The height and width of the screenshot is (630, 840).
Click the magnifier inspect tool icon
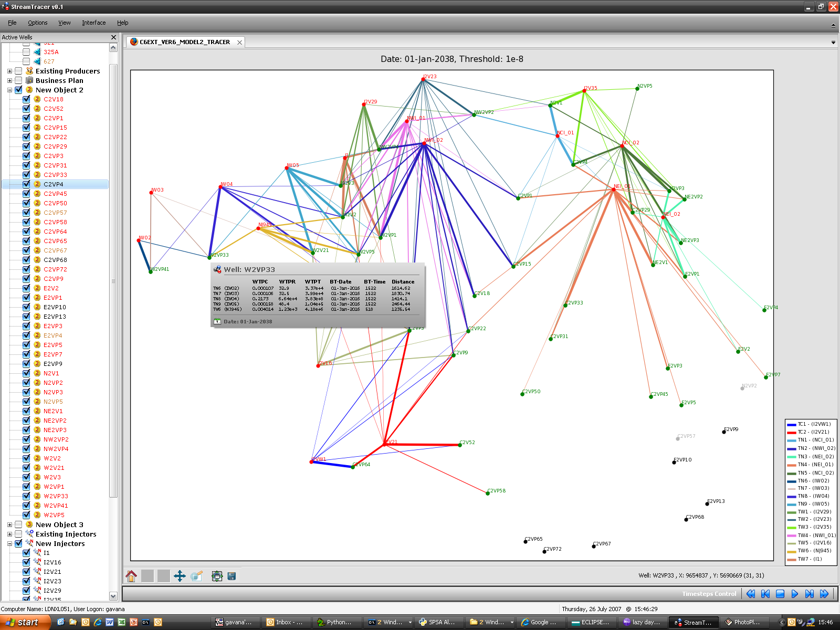[x=197, y=576]
